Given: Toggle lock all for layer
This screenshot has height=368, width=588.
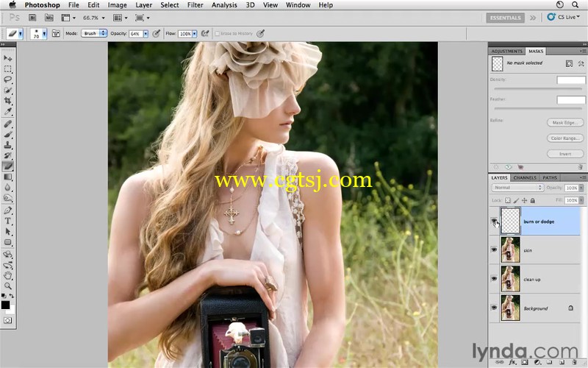Looking at the screenshot, I should (532, 200).
